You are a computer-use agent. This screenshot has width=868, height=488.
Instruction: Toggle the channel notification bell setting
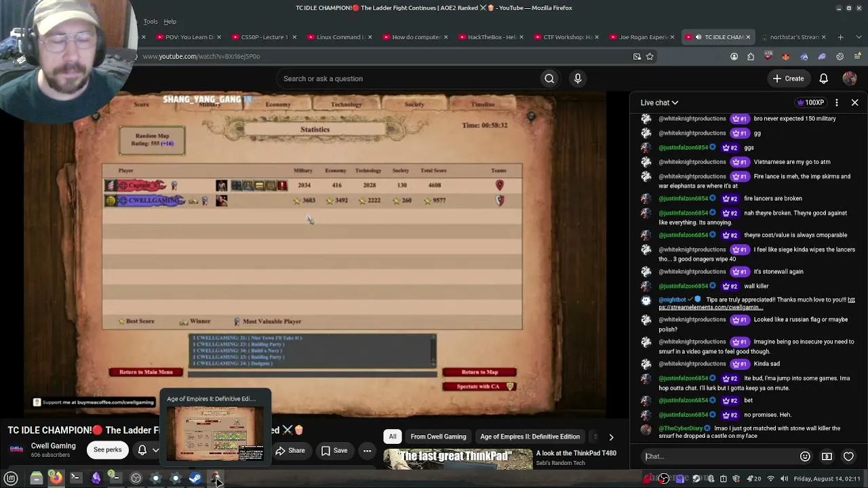pyautogui.click(x=148, y=450)
